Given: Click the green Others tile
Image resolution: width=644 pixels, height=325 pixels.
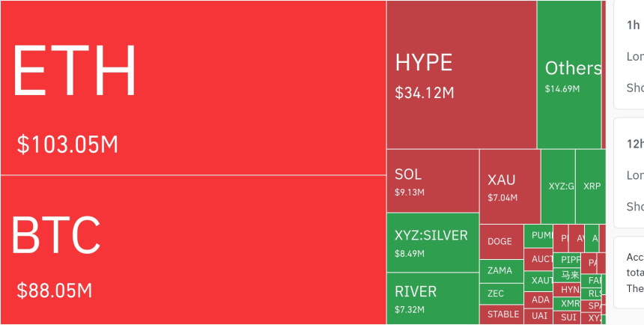Looking at the screenshot, I should point(569,75).
